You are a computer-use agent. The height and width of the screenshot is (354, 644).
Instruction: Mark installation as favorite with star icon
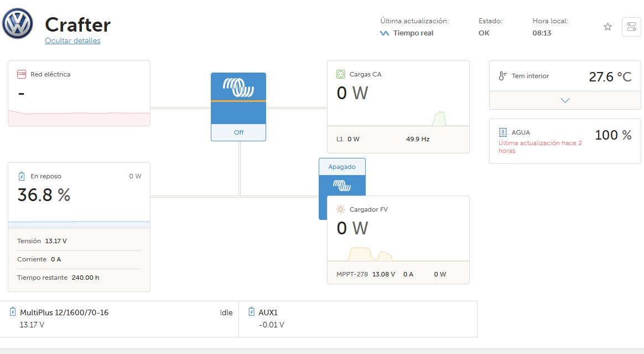[607, 27]
